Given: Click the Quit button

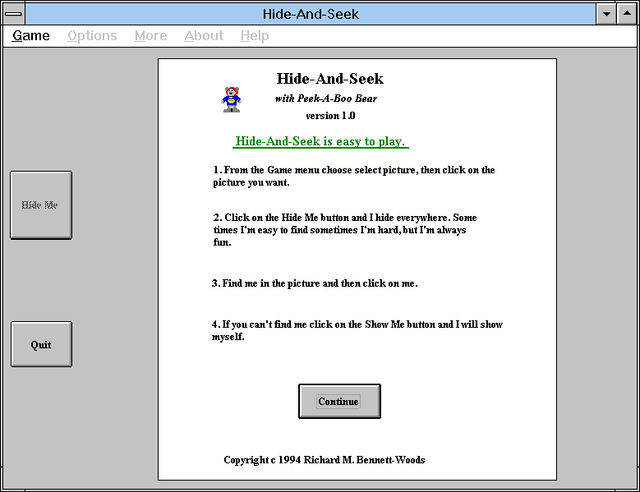Looking at the screenshot, I should (41, 344).
